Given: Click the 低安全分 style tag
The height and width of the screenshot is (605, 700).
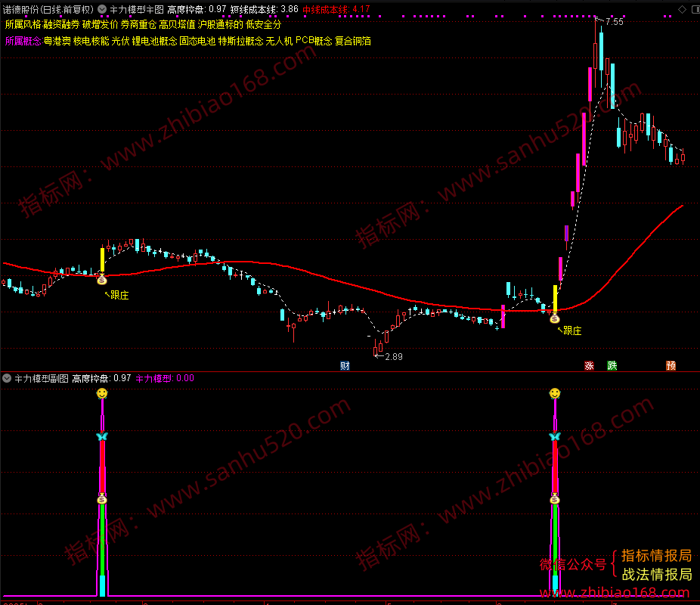Looking at the screenshot, I should [263, 24].
